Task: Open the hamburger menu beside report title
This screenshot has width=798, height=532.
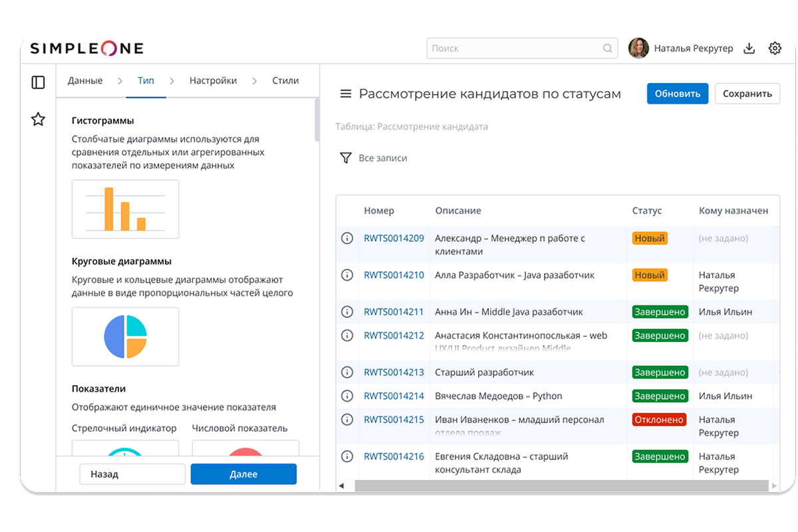Action: (x=345, y=94)
